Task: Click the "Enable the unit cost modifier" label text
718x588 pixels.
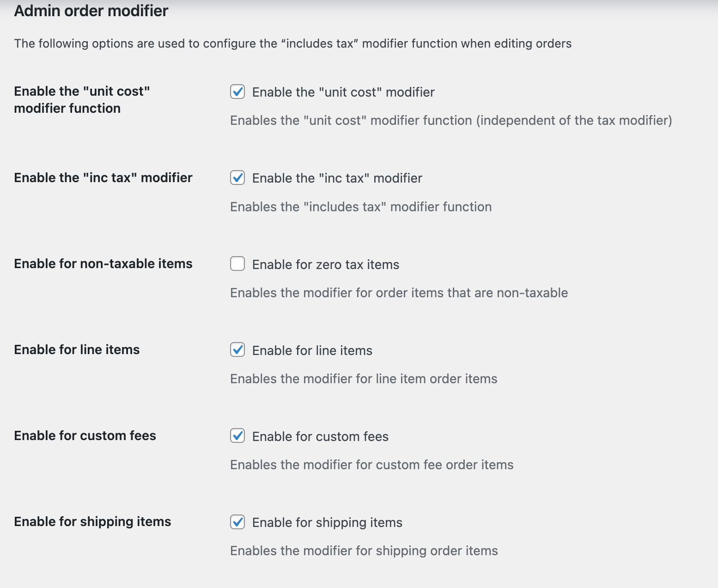Action: click(x=342, y=92)
